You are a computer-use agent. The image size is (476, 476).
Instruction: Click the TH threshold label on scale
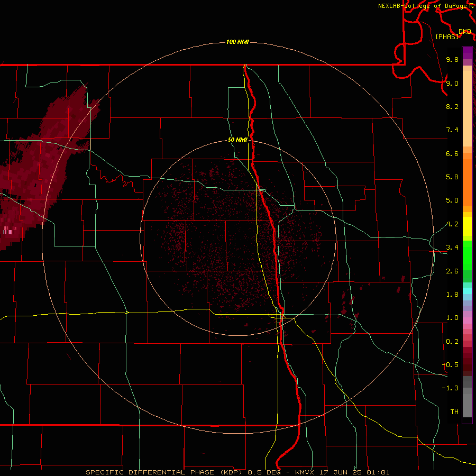pyautogui.click(x=454, y=412)
